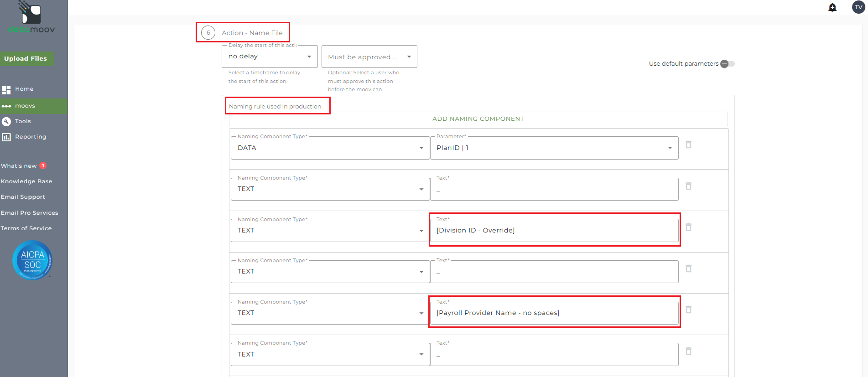This screenshot has height=377, width=868.
Task: Open Tools in the sidebar
Action: (23, 121)
